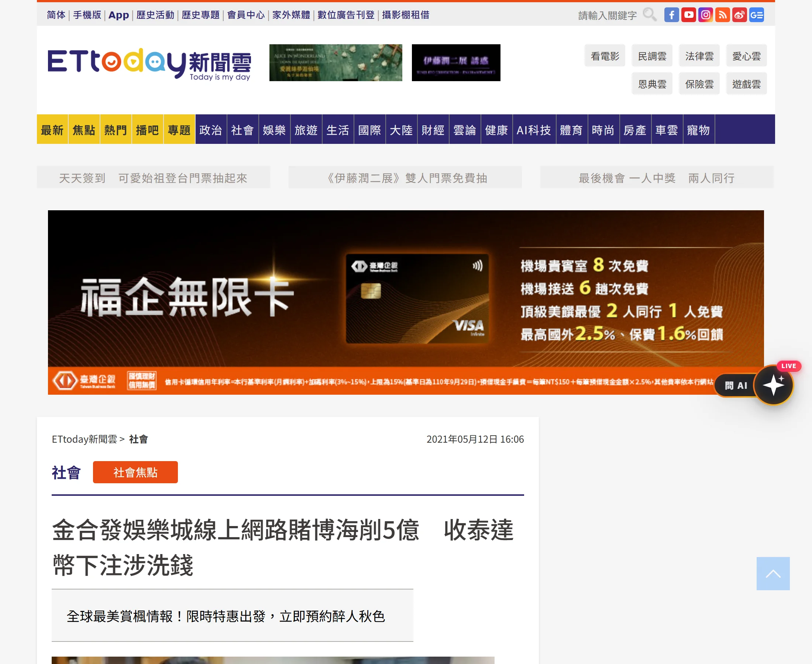This screenshot has width=812, height=664.
Task: Open 攝影棚租借 link
Action: point(406,15)
